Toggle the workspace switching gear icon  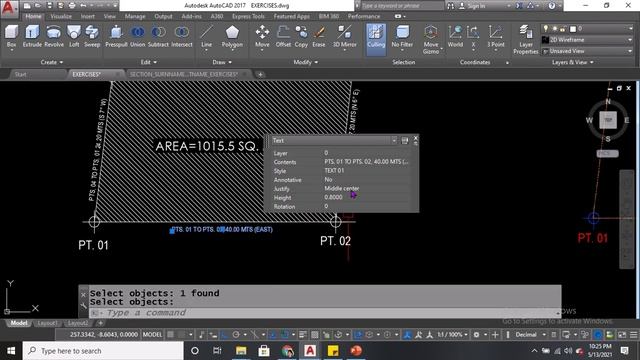(476, 335)
